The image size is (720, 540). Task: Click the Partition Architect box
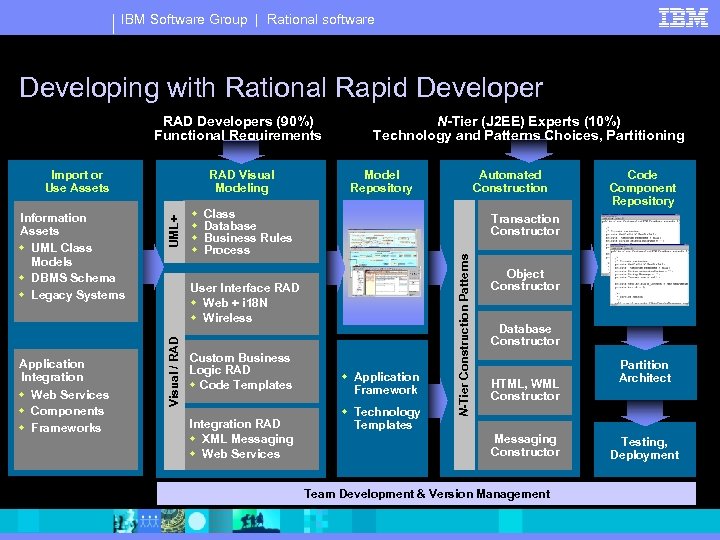point(645,372)
